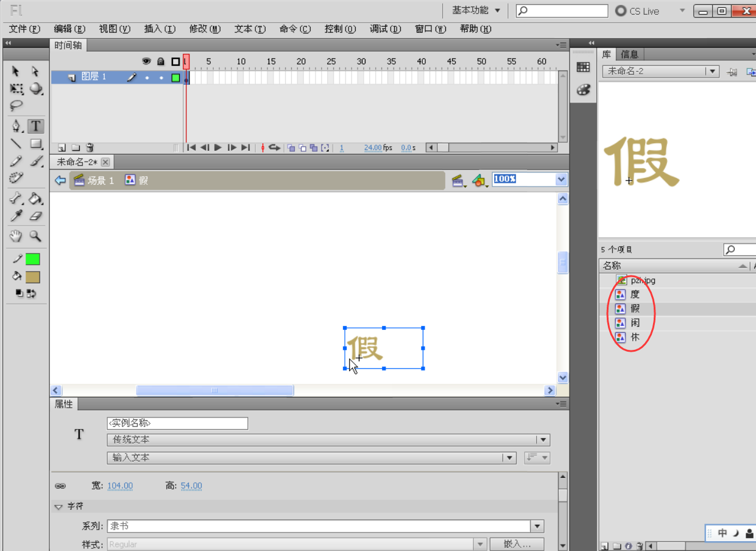This screenshot has height=551, width=756.
Task: Pick the Pencil tool
Action: tap(16, 161)
